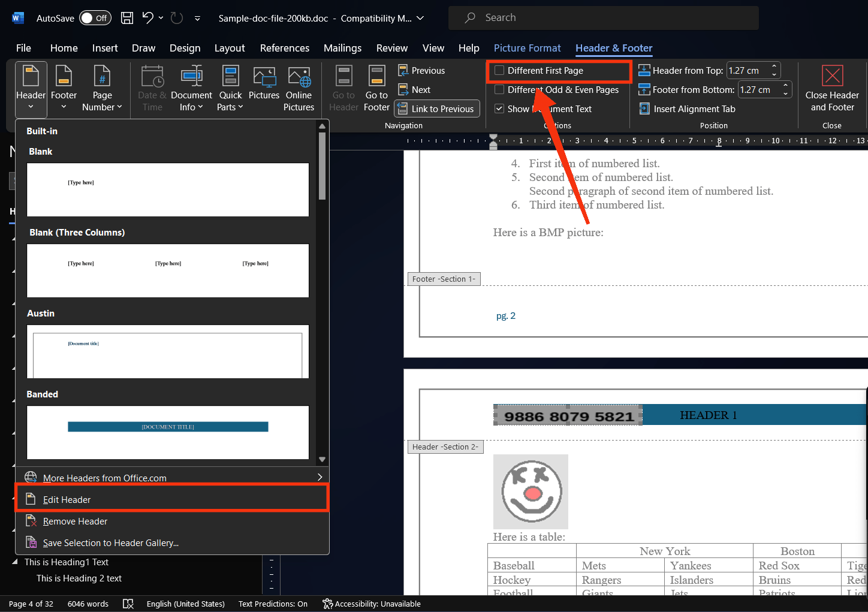Choose the Blank (Three Columns) header thumbnail
868x612 pixels.
pos(168,270)
